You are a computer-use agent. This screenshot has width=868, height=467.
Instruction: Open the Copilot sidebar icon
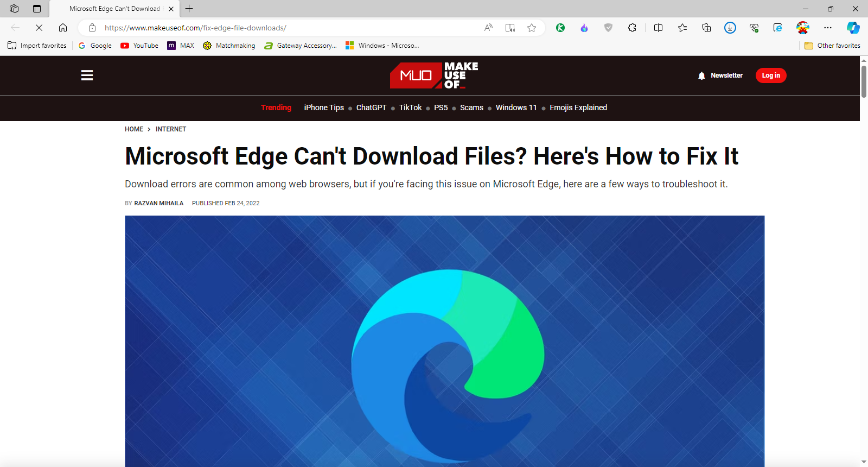point(853,28)
